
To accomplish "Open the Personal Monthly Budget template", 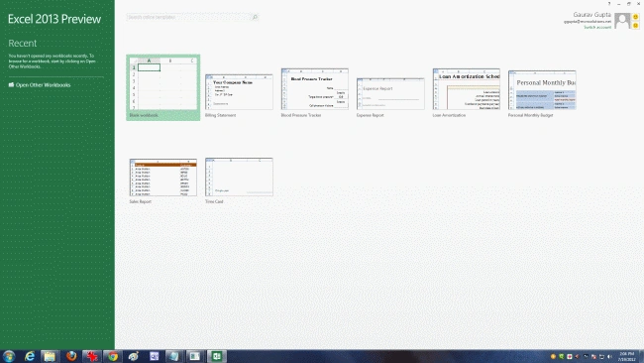I will (x=542, y=90).
